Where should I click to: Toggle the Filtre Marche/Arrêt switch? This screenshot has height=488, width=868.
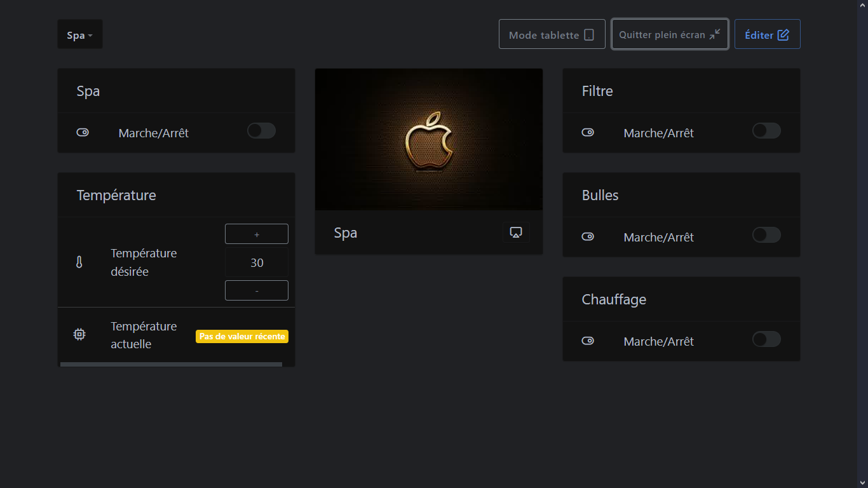(x=766, y=131)
